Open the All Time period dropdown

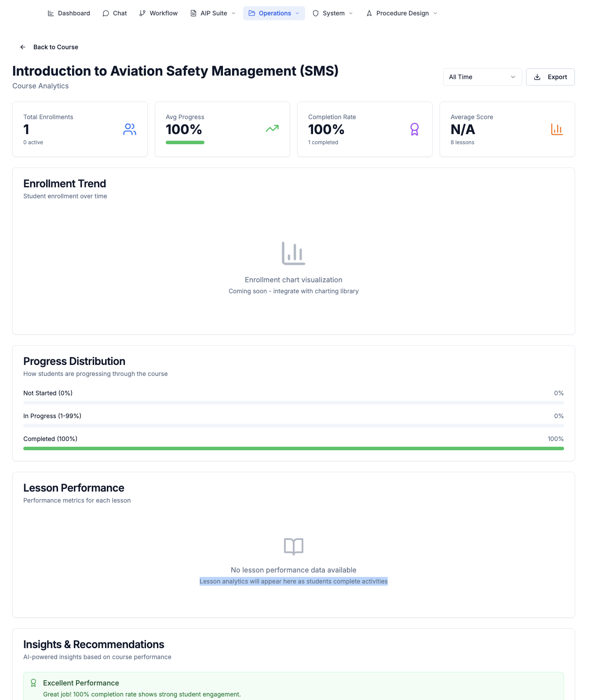[482, 77]
